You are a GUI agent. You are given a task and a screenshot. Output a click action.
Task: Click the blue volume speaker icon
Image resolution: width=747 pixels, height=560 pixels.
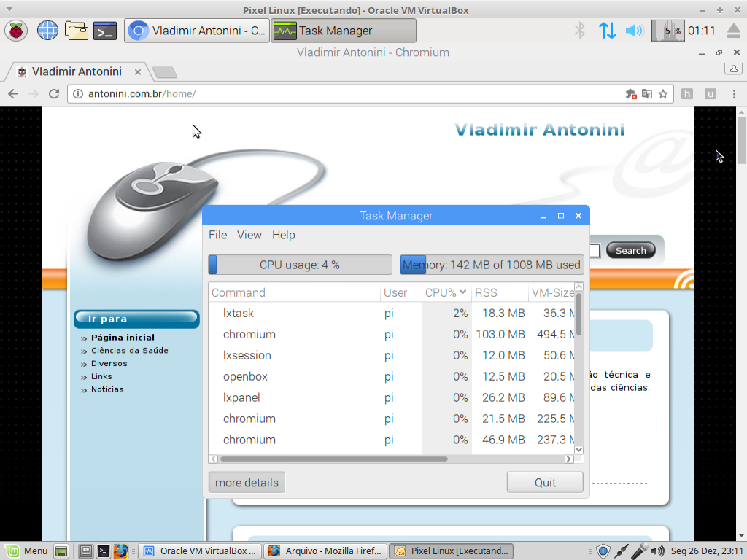click(634, 31)
